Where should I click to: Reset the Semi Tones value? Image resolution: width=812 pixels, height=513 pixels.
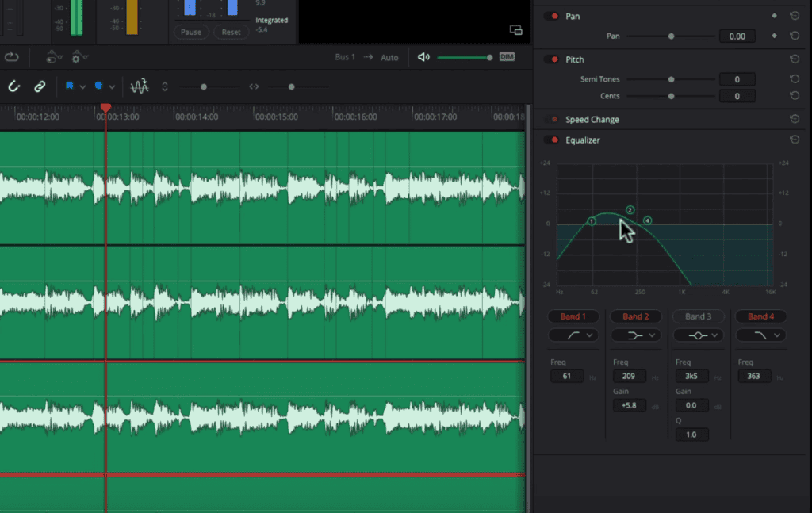click(x=795, y=78)
